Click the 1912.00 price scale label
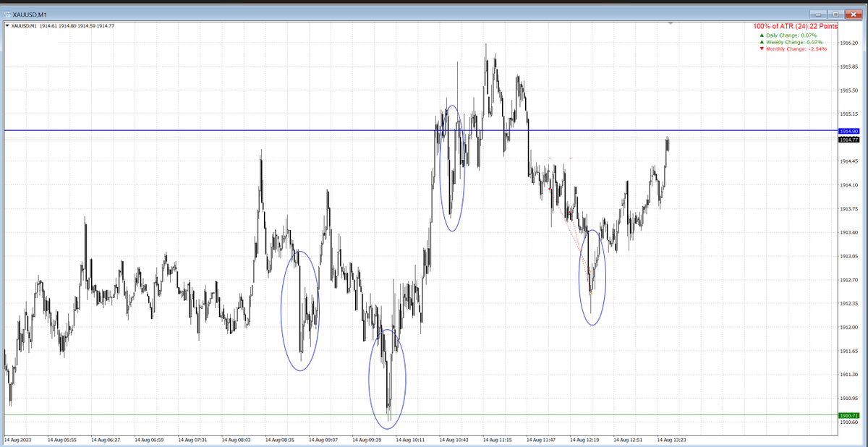This screenshot has width=868, height=447. pos(849,327)
